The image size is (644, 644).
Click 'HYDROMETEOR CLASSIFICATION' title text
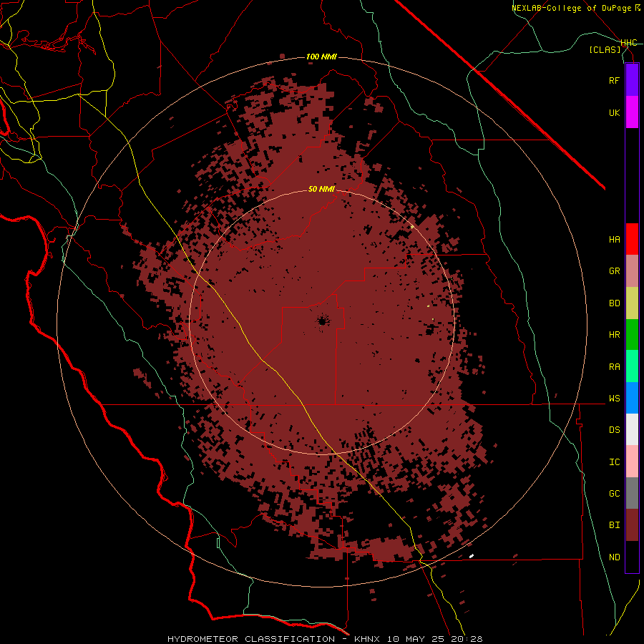pyautogui.click(x=251, y=639)
